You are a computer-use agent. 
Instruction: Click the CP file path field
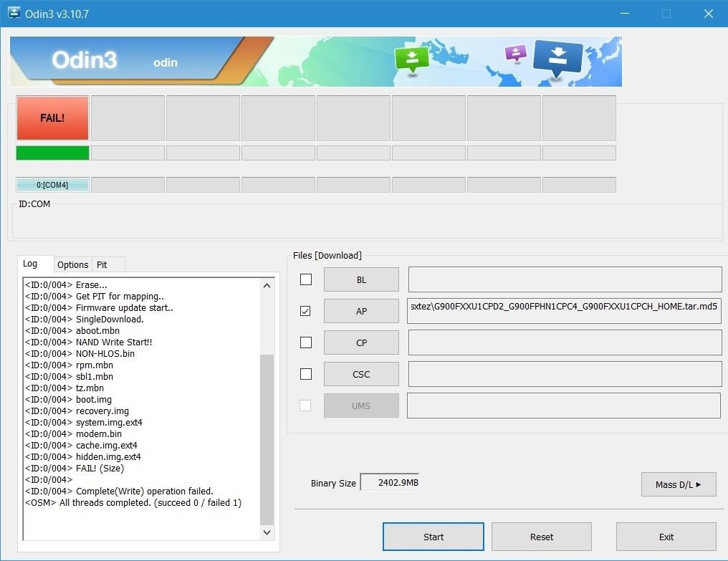coord(565,342)
